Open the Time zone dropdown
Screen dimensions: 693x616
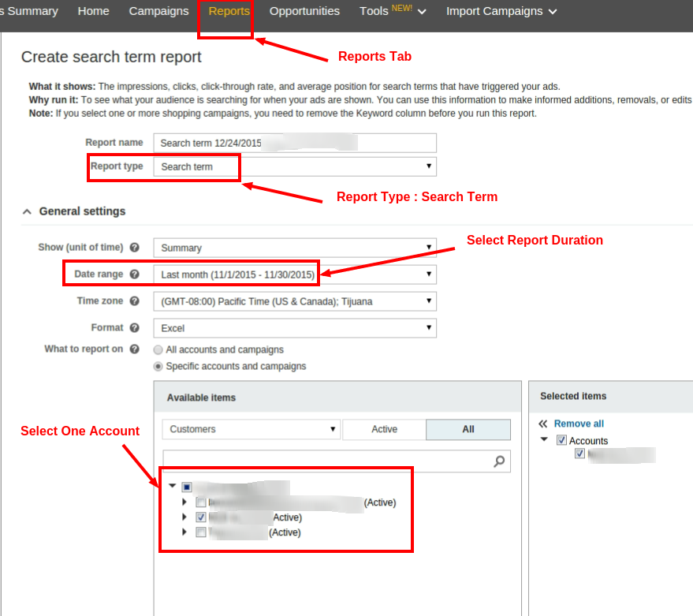pos(295,301)
